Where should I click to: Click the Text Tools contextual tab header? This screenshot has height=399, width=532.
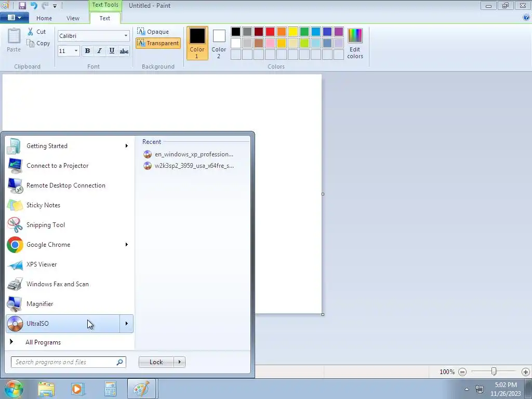pos(105,5)
